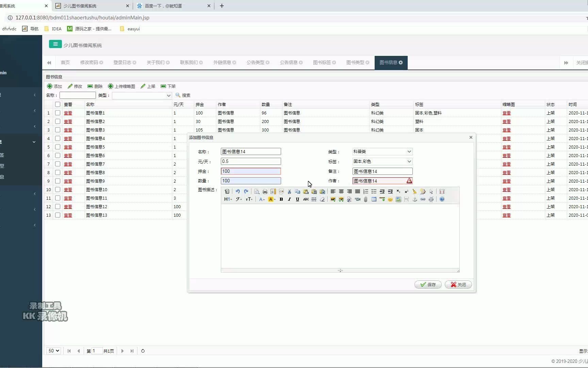Image resolution: width=588 pixels, height=368 pixels.
Task: Open the text color picker A
Action: (262, 199)
